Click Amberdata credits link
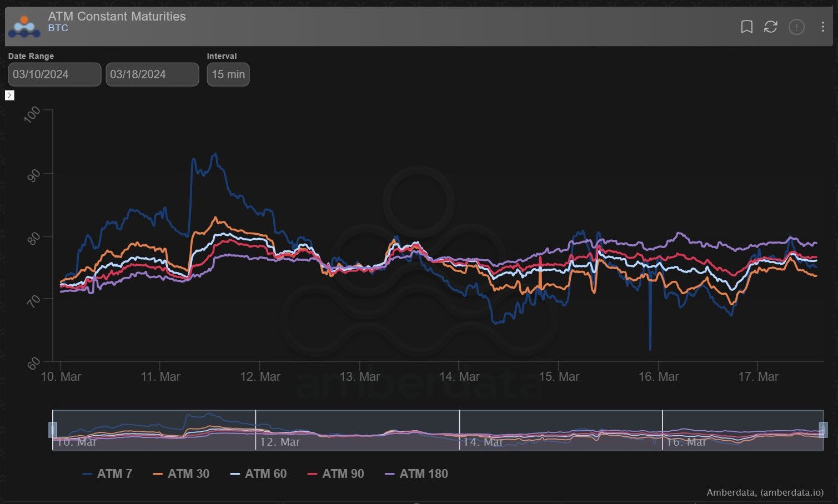 (x=765, y=492)
